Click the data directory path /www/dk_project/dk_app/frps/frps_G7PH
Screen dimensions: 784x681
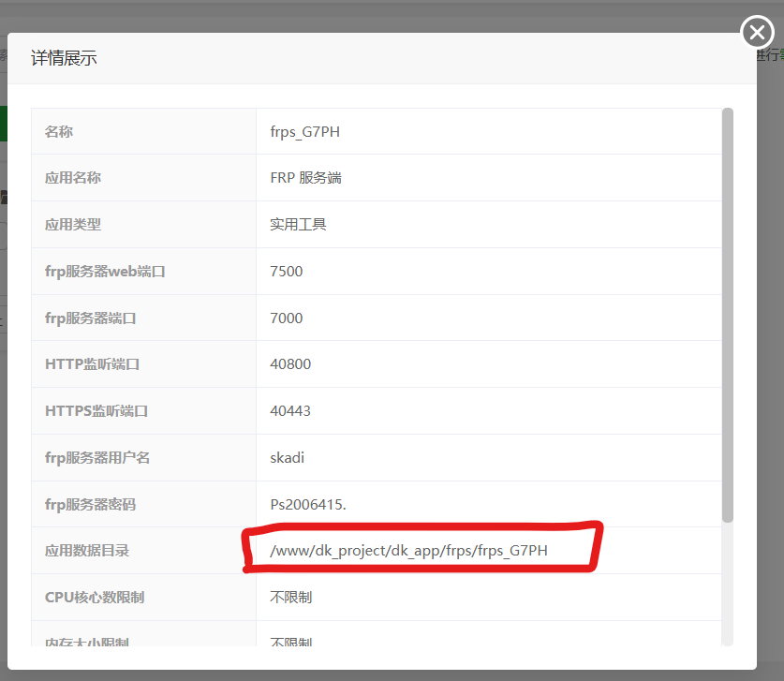point(408,551)
